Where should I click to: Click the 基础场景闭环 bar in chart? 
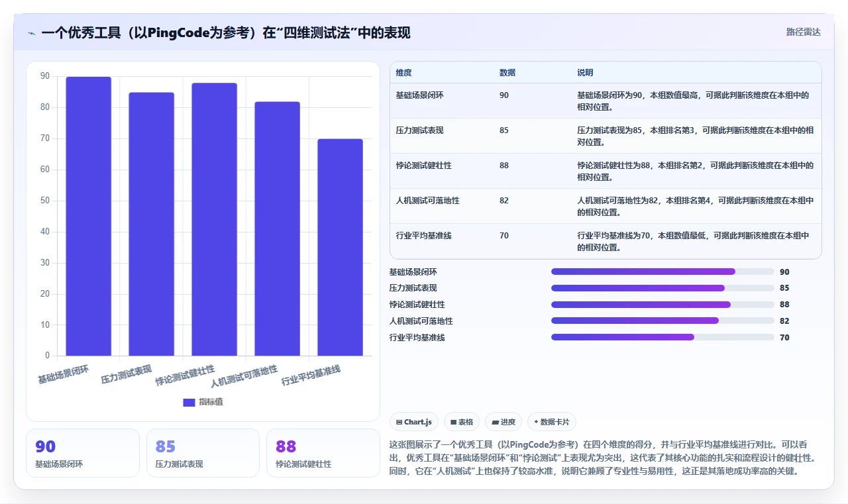89,217
